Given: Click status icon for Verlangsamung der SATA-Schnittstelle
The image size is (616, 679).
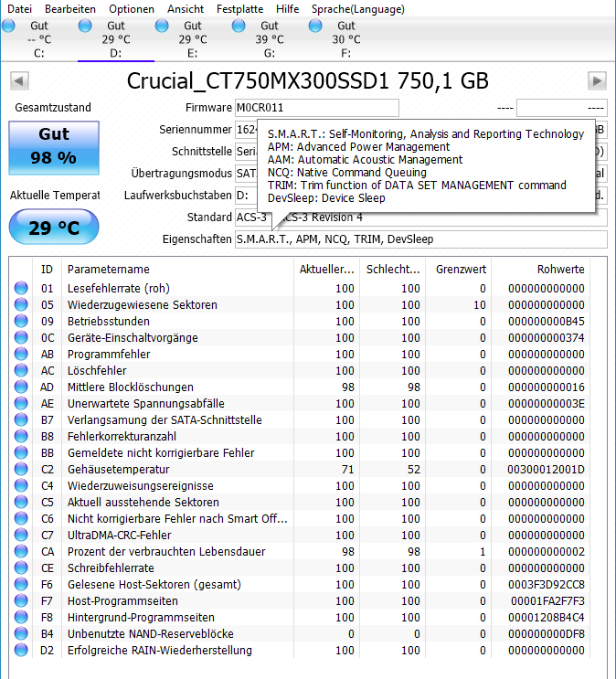Looking at the screenshot, I should 21,419.
